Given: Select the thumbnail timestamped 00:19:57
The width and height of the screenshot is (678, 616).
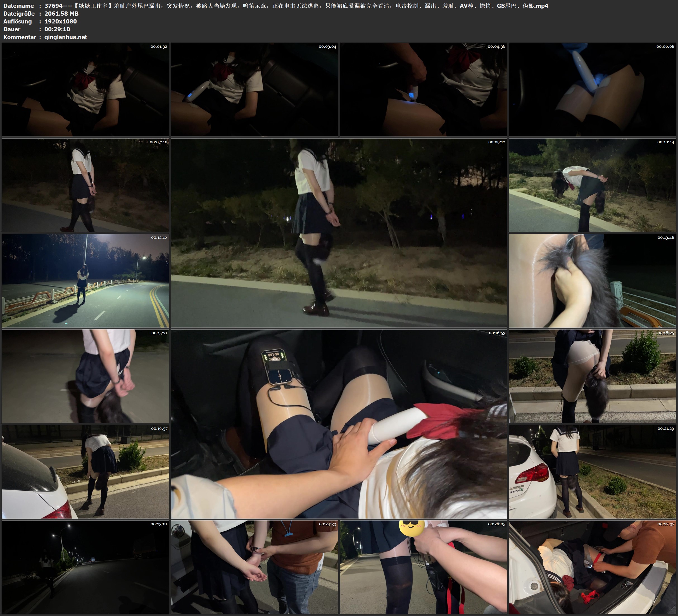Looking at the screenshot, I should click(x=85, y=472).
